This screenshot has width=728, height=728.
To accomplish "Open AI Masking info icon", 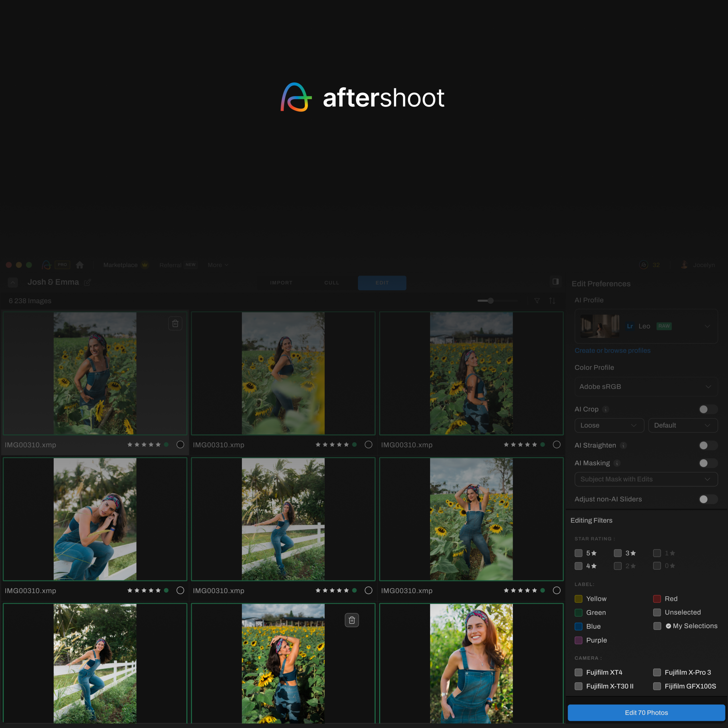I will coord(617,463).
